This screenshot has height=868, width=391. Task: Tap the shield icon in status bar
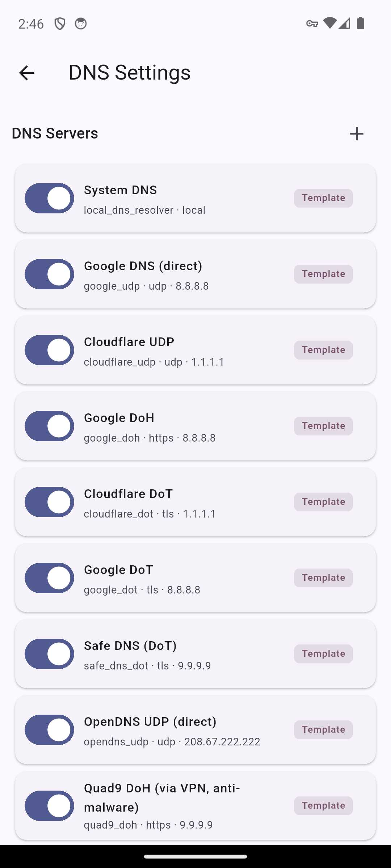point(60,24)
